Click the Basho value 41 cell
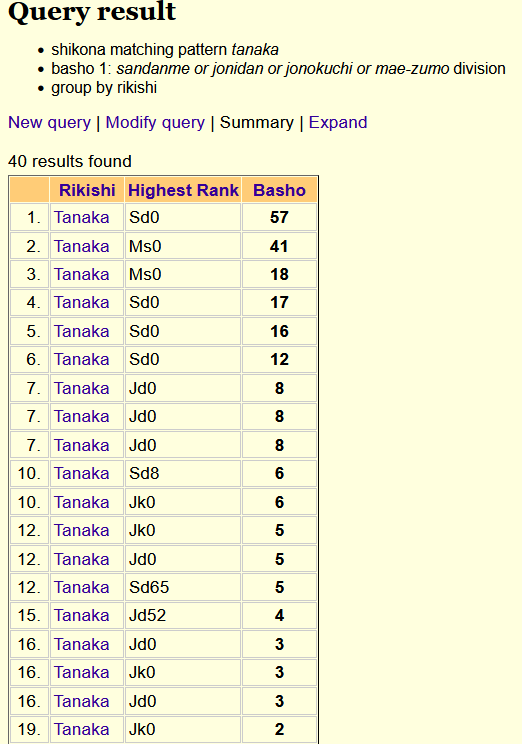Viewport: 522px width, 744px height. tap(279, 246)
